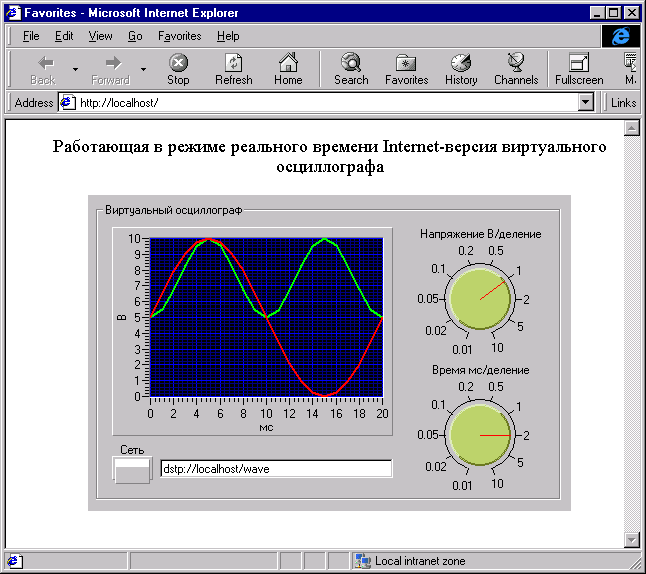646x574 pixels.
Task: Open the View menu
Action: [100, 36]
